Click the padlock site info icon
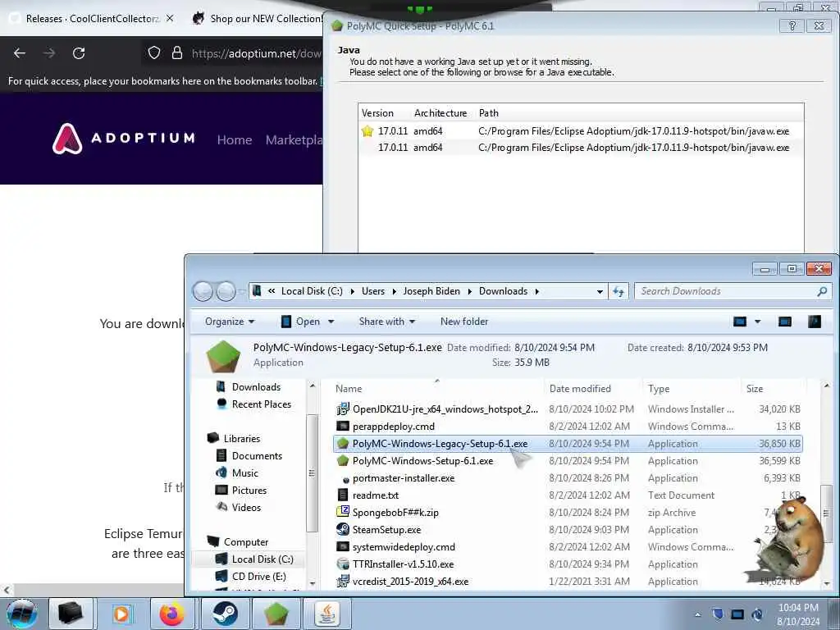The width and height of the screenshot is (840, 630). tap(177, 53)
